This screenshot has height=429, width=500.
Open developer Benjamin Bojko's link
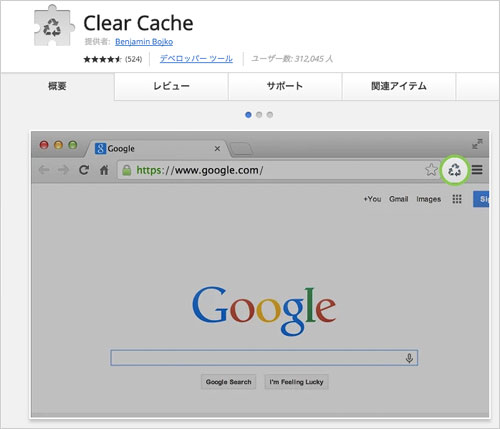pos(144,42)
